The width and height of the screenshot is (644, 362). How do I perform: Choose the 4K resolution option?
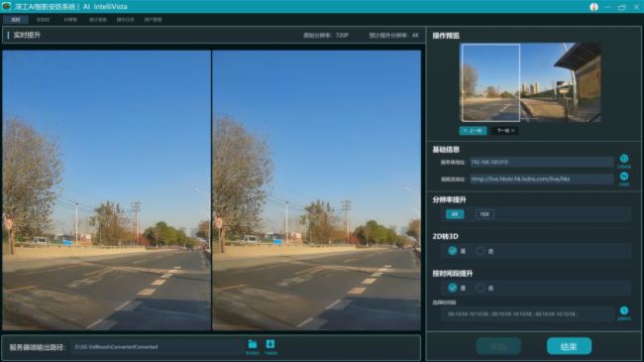pos(455,214)
